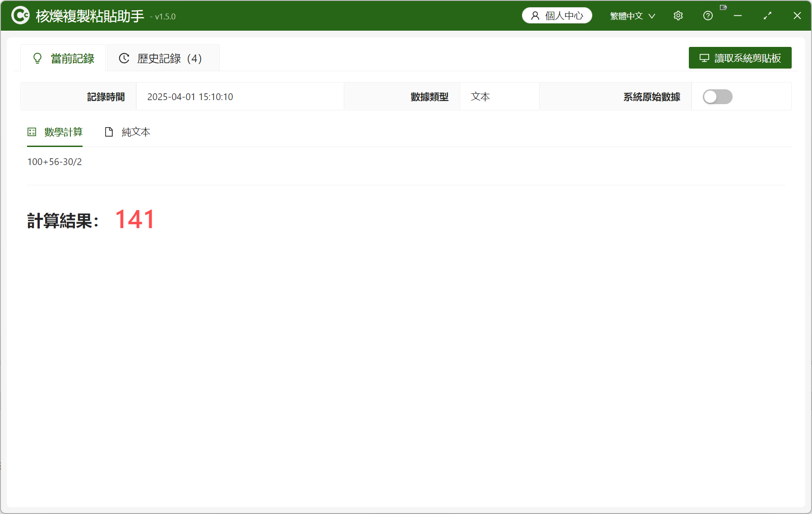Open the settings gear icon
The height and width of the screenshot is (514, 812).
(678, 16)
